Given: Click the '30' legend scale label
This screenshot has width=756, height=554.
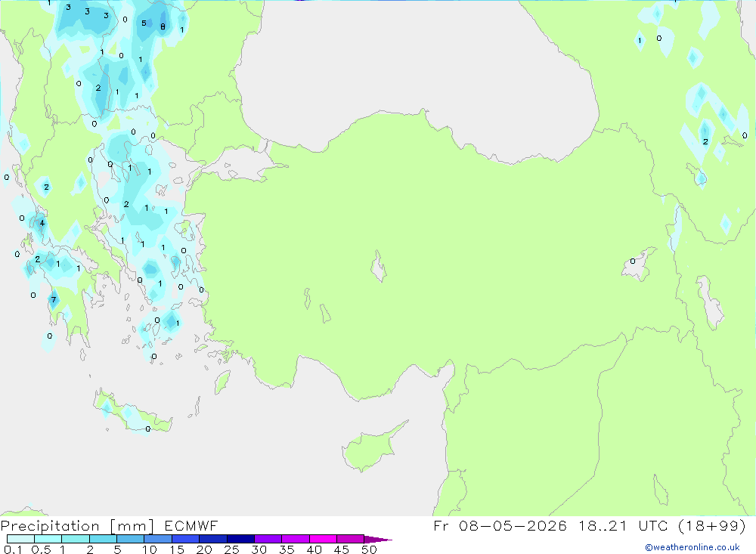Looking at the screenshot, I should pos(259,549).
